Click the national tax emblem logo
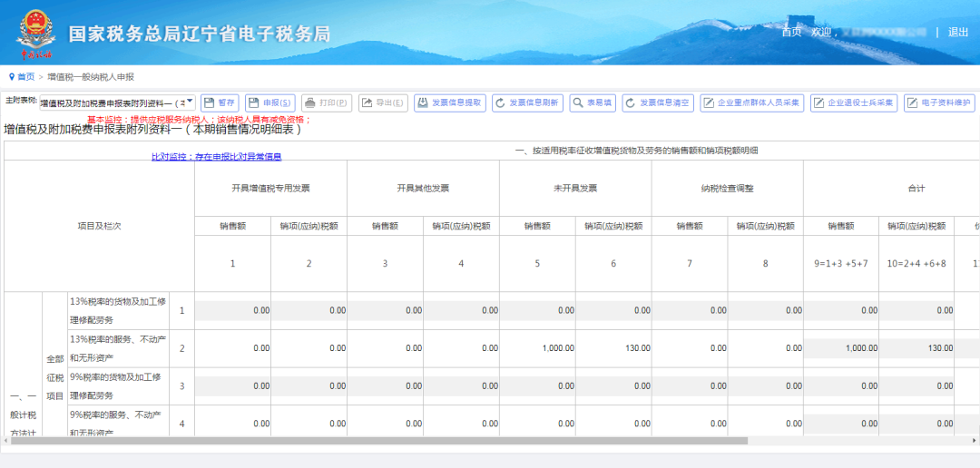This screenshot has width=980, height=468. 34,33
